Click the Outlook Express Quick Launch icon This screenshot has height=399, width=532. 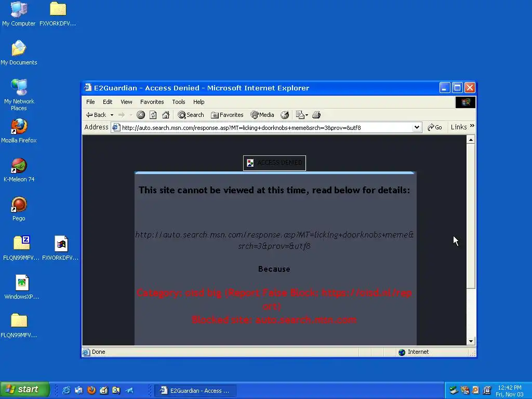(79, 391)
